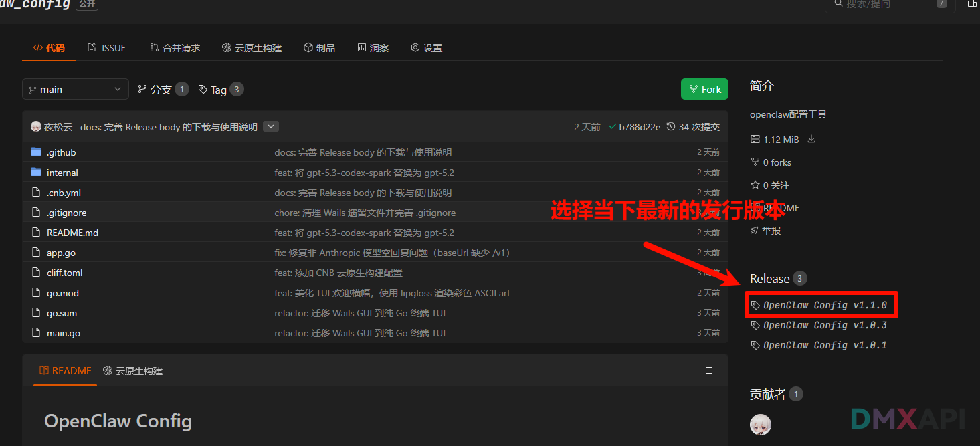Switch to the 云原生构建 README tab
This screenshot has height=446, width=980.
click(132, 371)
